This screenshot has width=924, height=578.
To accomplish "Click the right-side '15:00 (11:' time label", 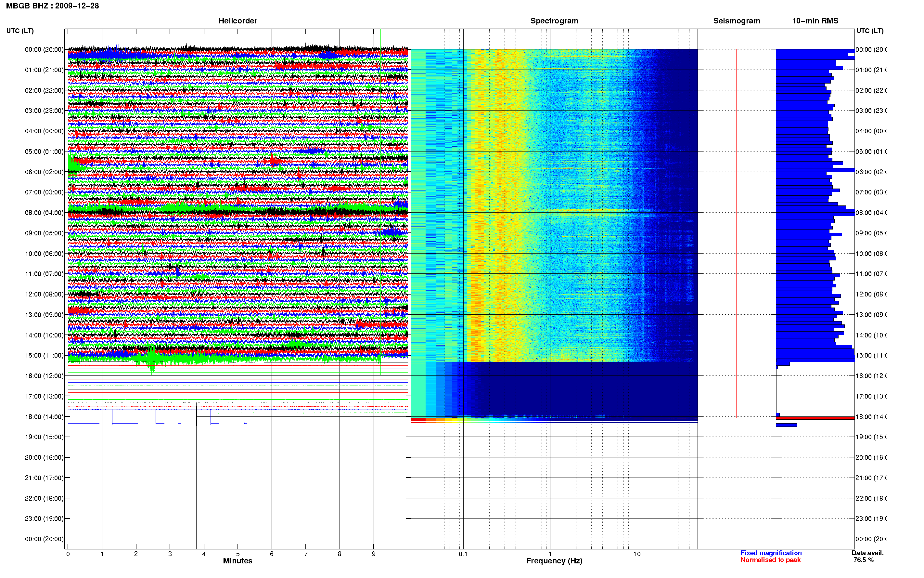I will click(871, 356).
